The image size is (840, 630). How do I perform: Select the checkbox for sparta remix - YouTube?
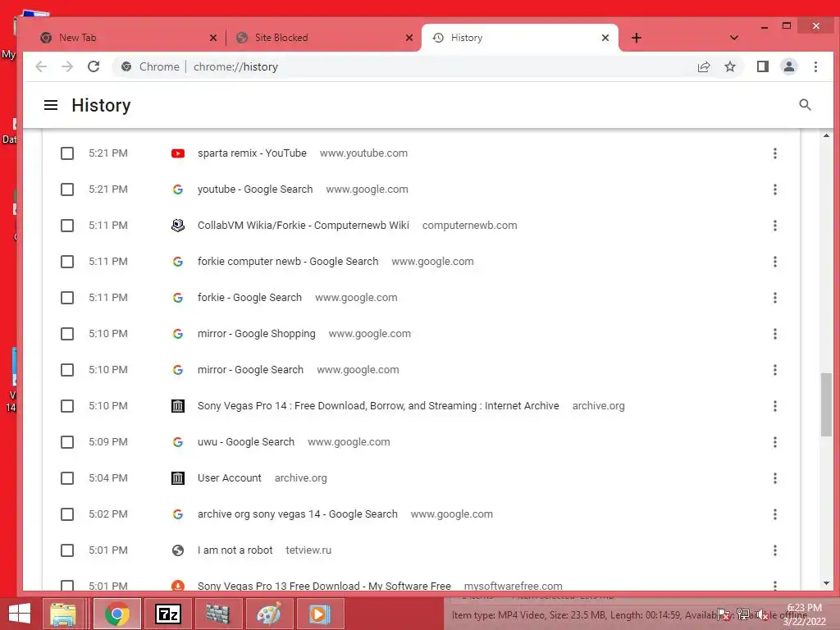(x=67, y=153)
